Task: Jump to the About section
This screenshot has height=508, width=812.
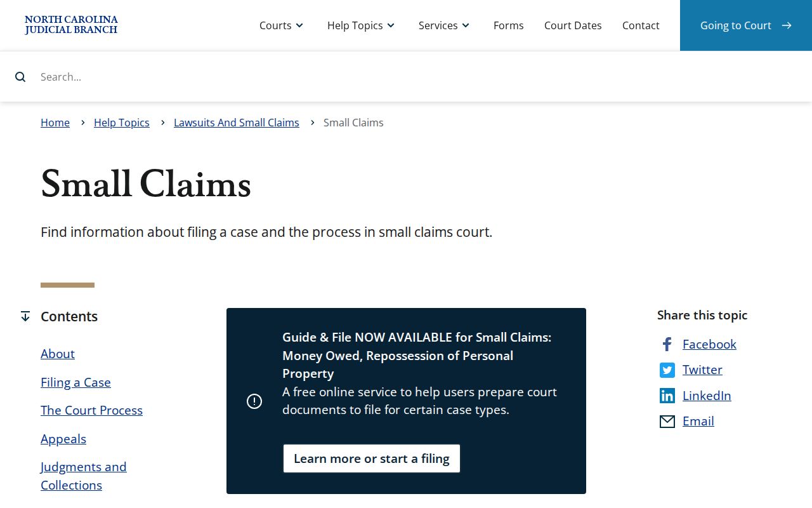Action: click(58, 354)
